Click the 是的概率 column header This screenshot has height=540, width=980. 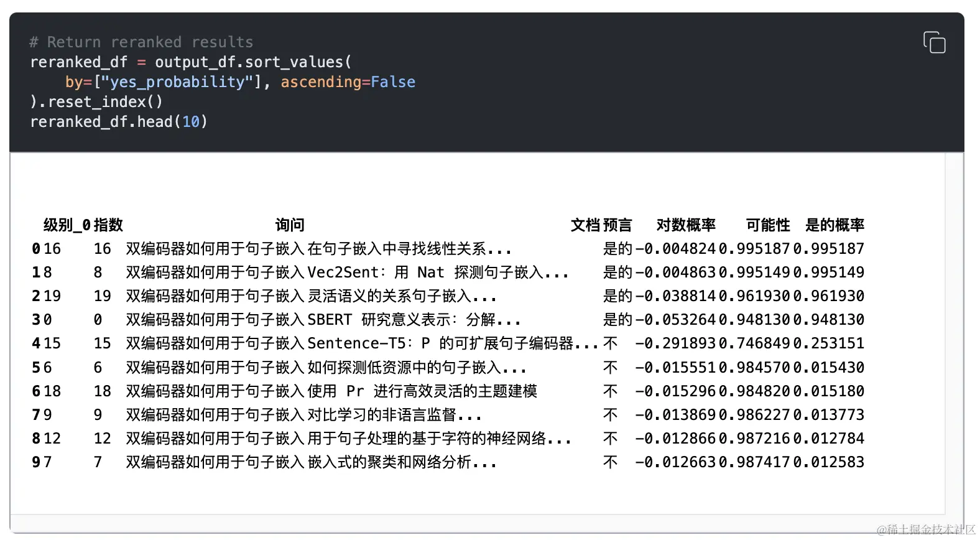click(x=834, y=225)
